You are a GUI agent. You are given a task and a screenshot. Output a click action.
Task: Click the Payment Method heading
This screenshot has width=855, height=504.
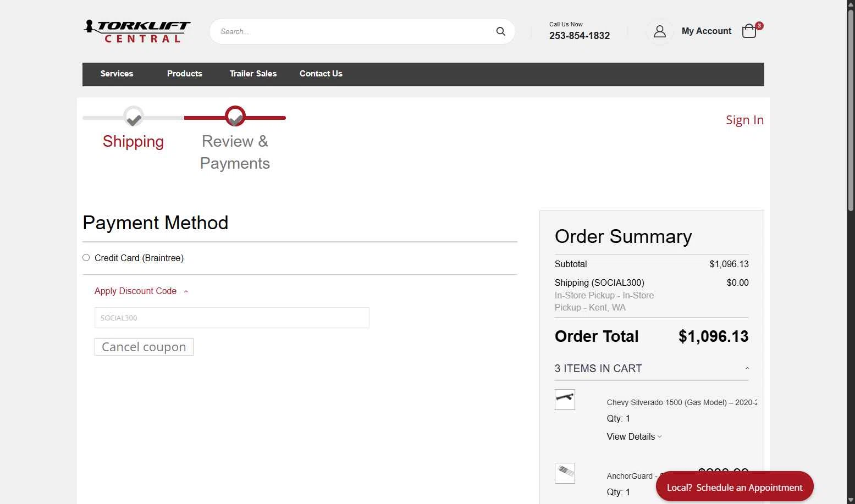tap(156, 223)
